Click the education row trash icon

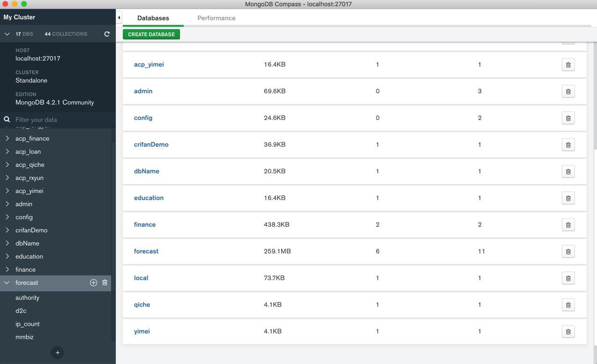point(568,198)
